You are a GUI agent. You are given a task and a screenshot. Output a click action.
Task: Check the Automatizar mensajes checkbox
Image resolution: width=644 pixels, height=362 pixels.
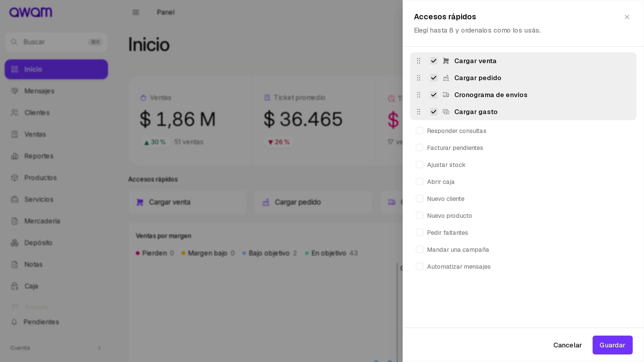coord(420,266)
